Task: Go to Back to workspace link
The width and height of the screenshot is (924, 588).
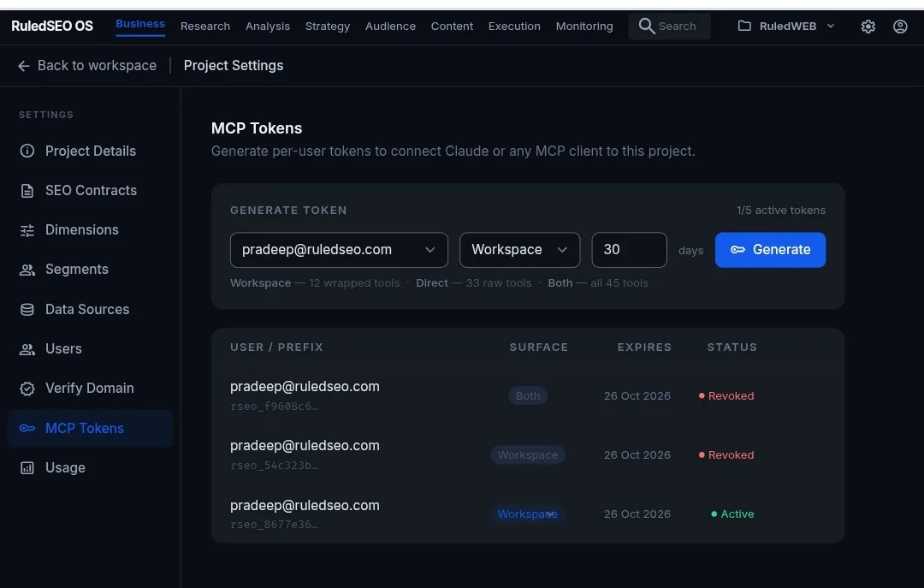Action: click(x=97, y=66)
